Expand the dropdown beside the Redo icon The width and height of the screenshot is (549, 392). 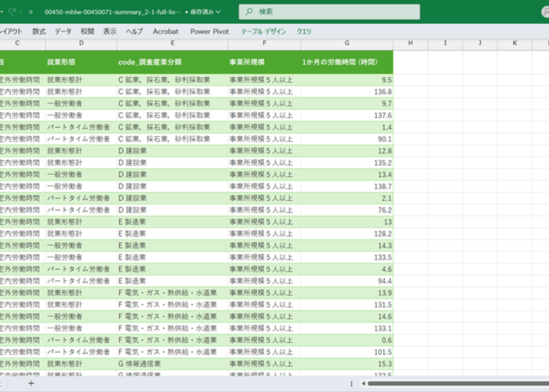(x=21, y=12)
